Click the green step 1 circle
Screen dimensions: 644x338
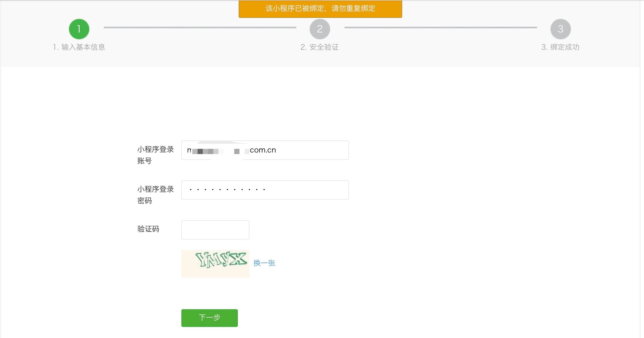tap(79, 29)
